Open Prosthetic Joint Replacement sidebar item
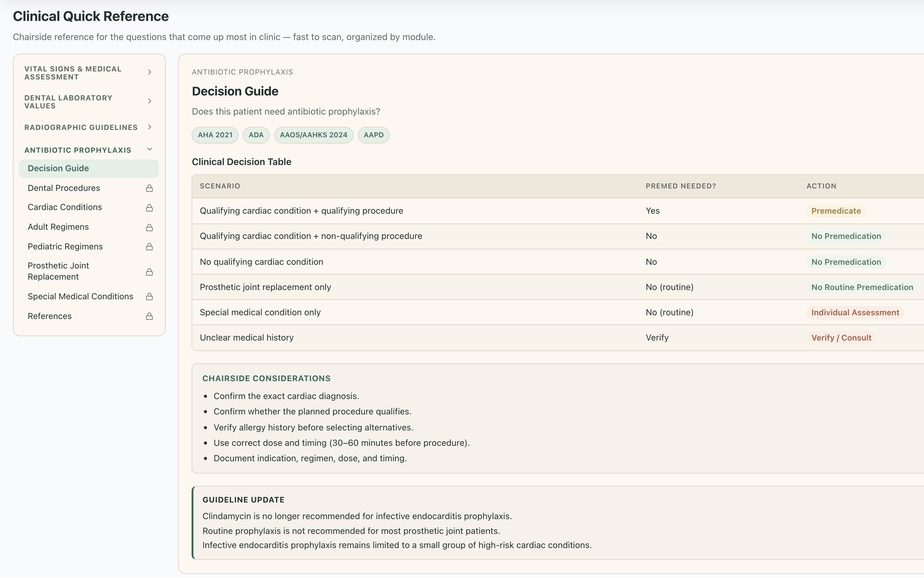Image resolution: width=924 pixels, height=577 pixels. 89,271
